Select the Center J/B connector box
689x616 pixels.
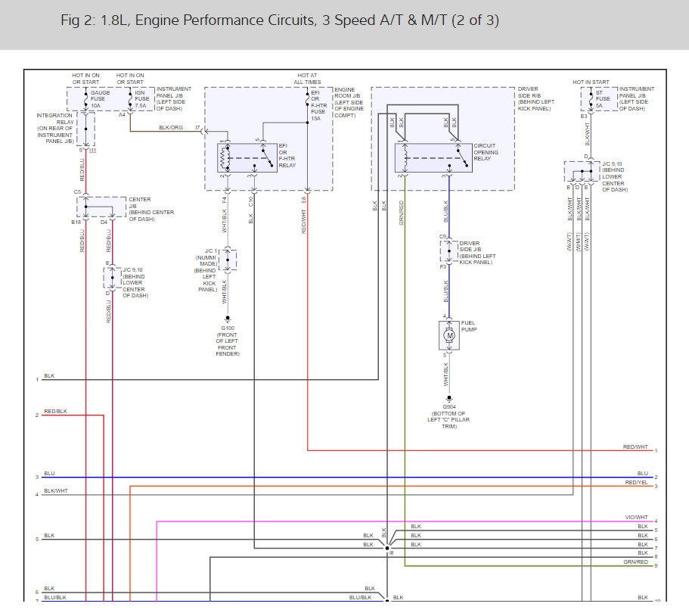pos(101,206)
